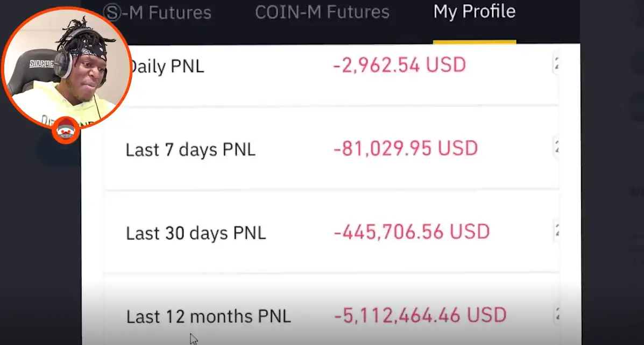The width and height of the screenshot is (644, 345).
Task: Select the -445,706.56 USD figure
Action: coord(412,232)
